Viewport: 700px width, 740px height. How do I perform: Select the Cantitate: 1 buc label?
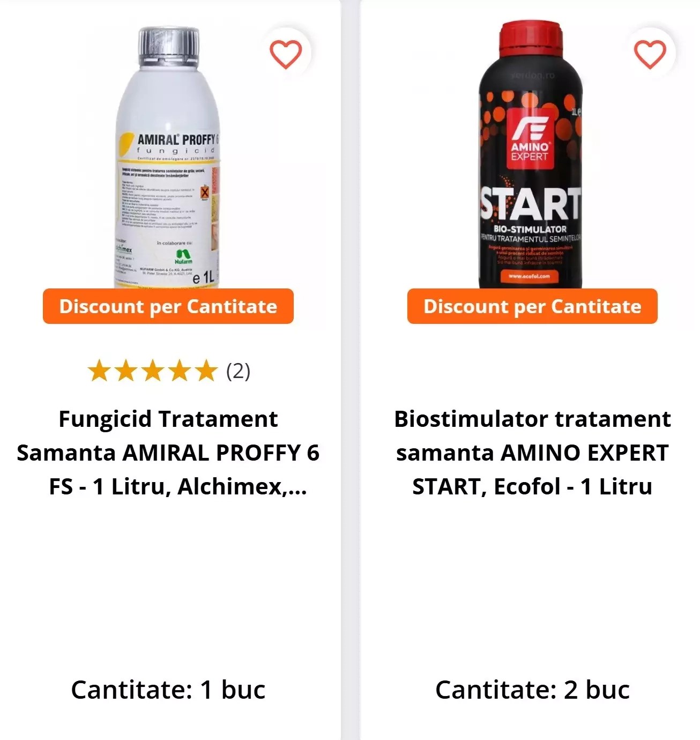point(168,690)
